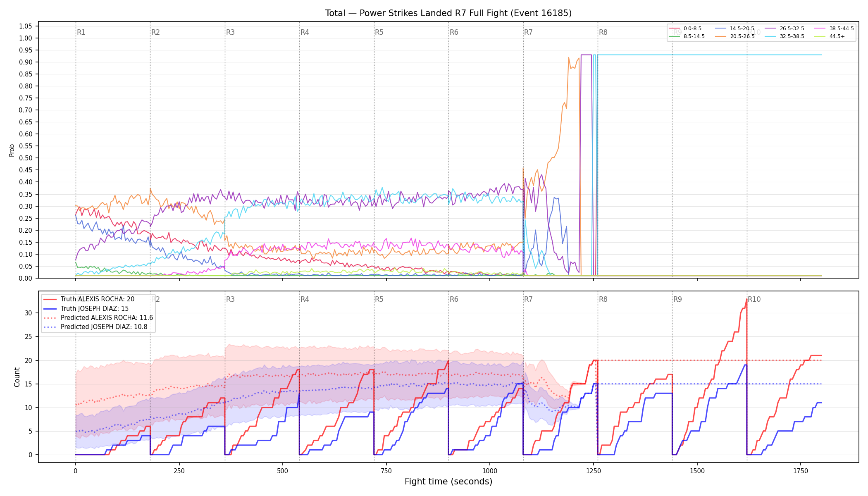Image resolution: width=868 pixels, height=496 pixels.
Task: Click the R8 round marker in top chart
Action: click(x=603, y=32)
